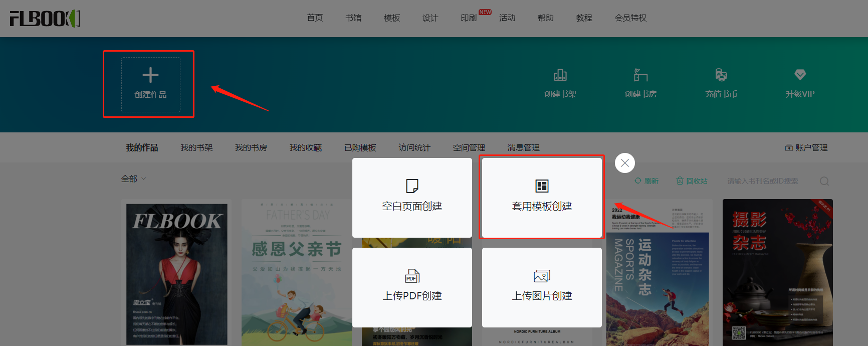Image resolution: width=868 pixels, height=346 pixels.
Task: Open the 设计 menu item
Action: coord(430,18)
